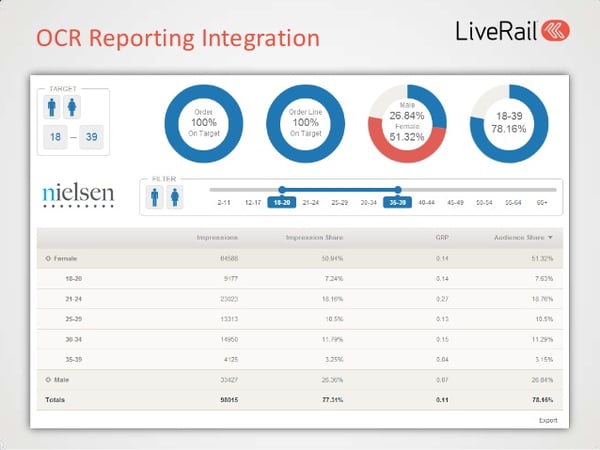Click the highlighted 35-39 age range
The image size is (600, 450).
(x=398, y=202)
